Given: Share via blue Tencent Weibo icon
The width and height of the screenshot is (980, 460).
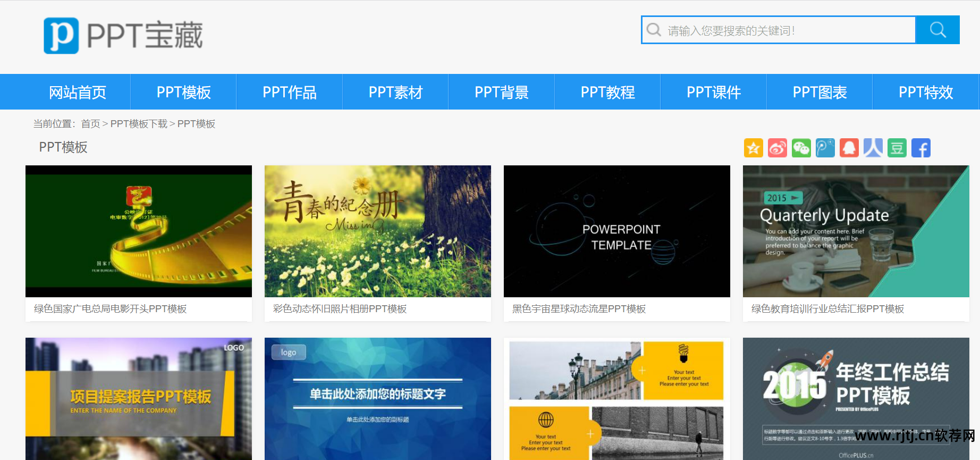Looking at the screenshot, I should coord(825,148).
